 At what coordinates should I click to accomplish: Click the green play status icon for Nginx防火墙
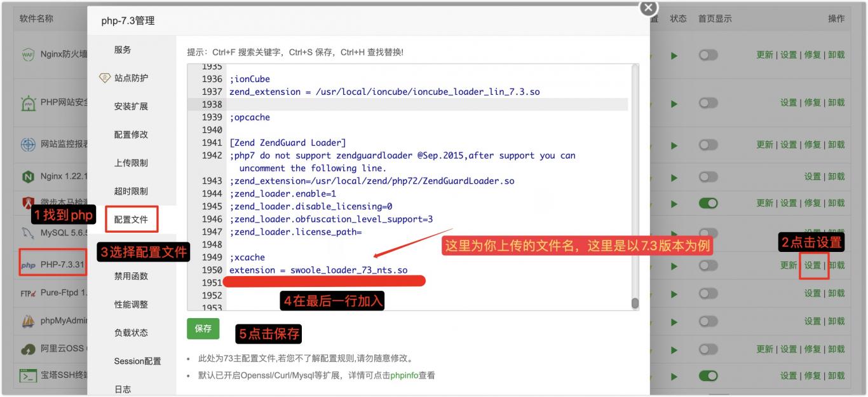pos(674,55)
